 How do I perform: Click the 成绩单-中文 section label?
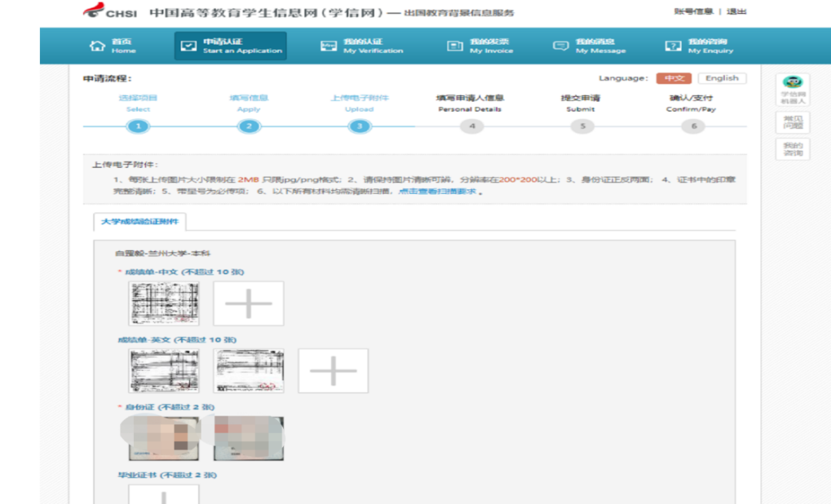point(184,272)
